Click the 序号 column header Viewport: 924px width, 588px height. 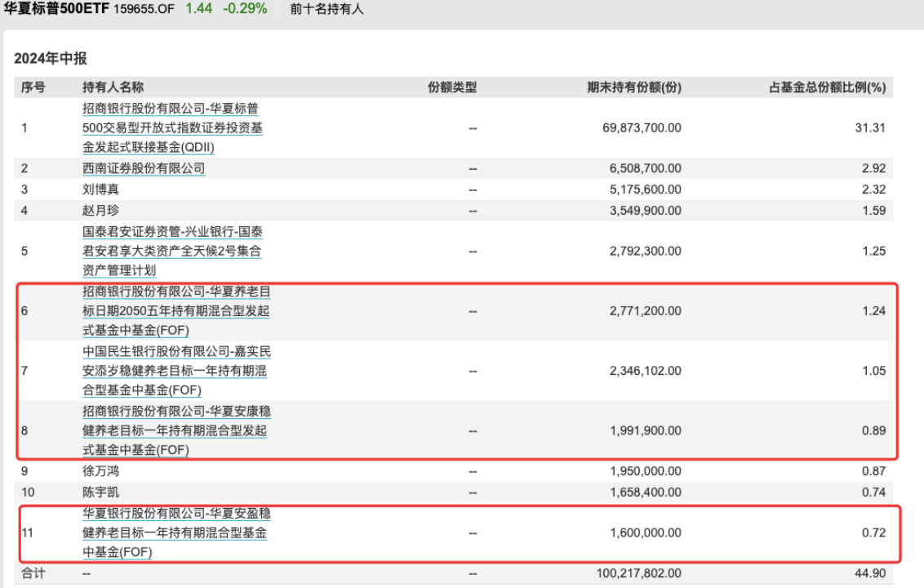33,87
